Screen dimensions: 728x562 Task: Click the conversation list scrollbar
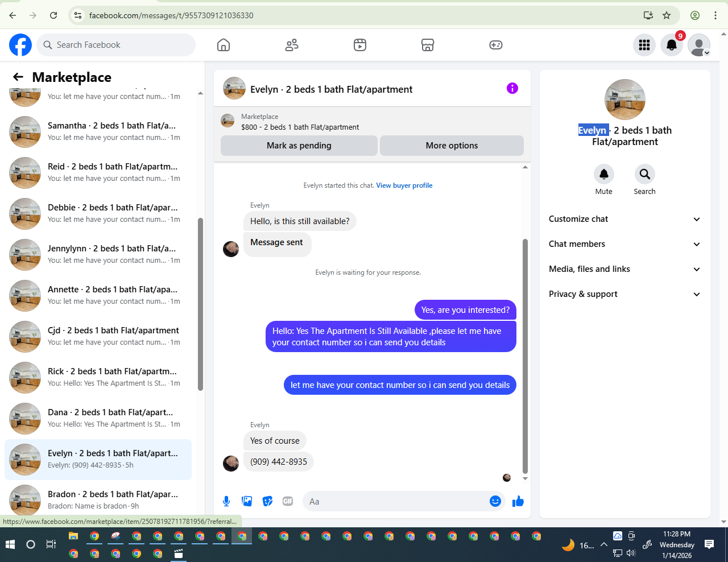coord(200,304)
